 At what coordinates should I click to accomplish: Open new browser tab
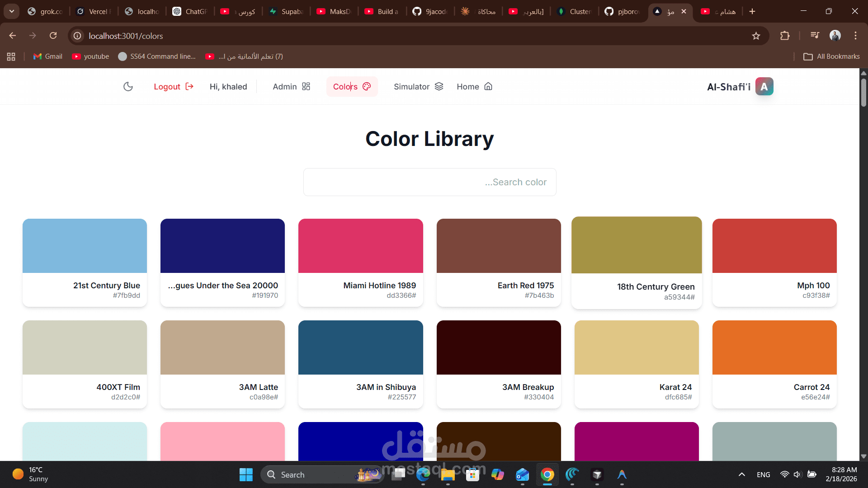752,11
